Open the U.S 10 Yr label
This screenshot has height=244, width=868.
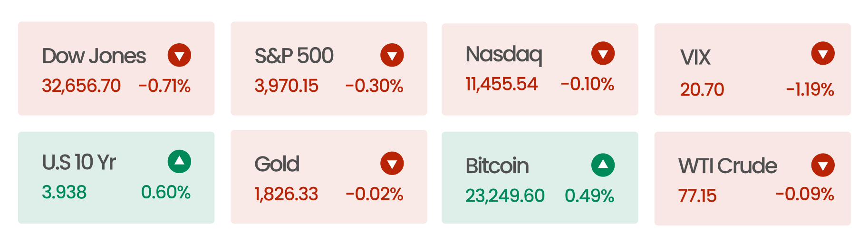tap(79, 162)
